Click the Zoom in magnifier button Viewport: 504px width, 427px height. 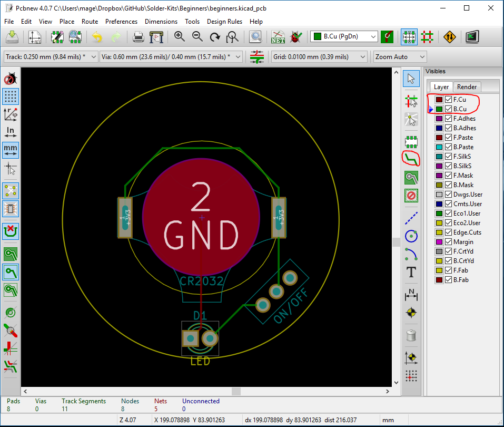click(x=180, y=37)
